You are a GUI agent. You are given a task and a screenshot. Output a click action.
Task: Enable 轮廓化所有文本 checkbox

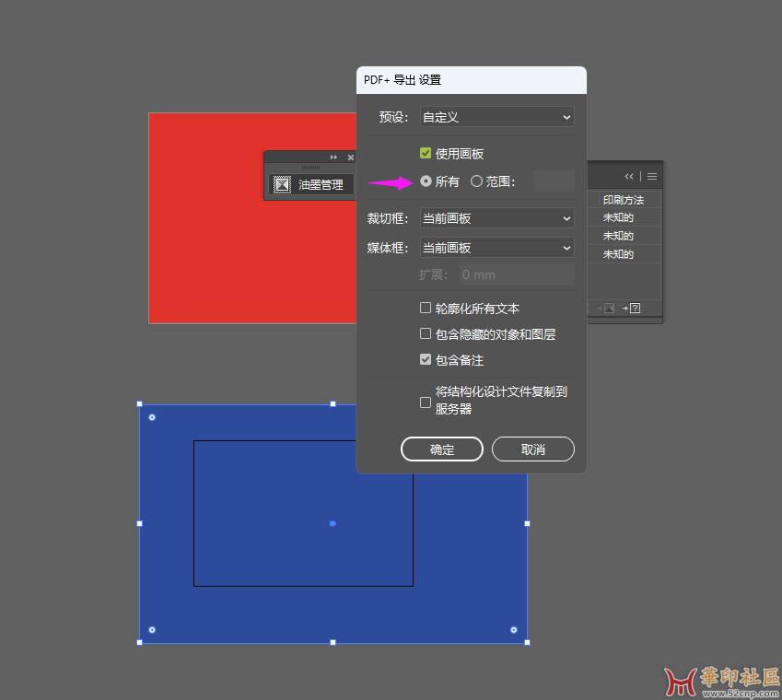tap(426, 309)
